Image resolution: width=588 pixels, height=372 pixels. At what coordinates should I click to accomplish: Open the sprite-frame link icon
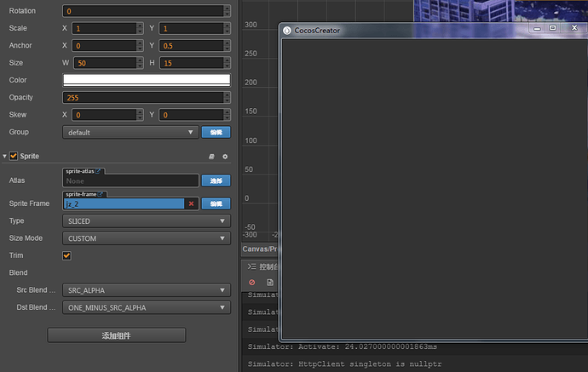100,194
